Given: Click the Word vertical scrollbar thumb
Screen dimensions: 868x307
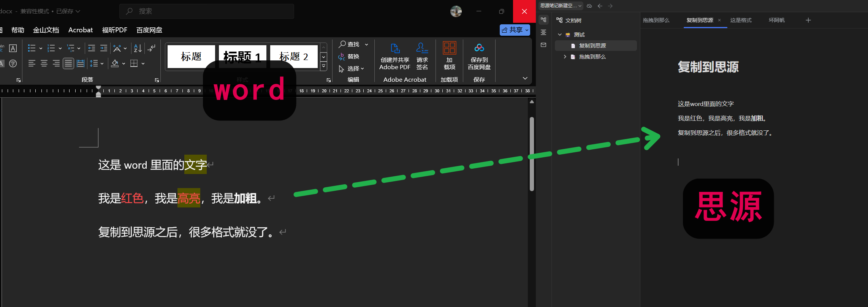Looking at the screenshot, I should (532, 154).
